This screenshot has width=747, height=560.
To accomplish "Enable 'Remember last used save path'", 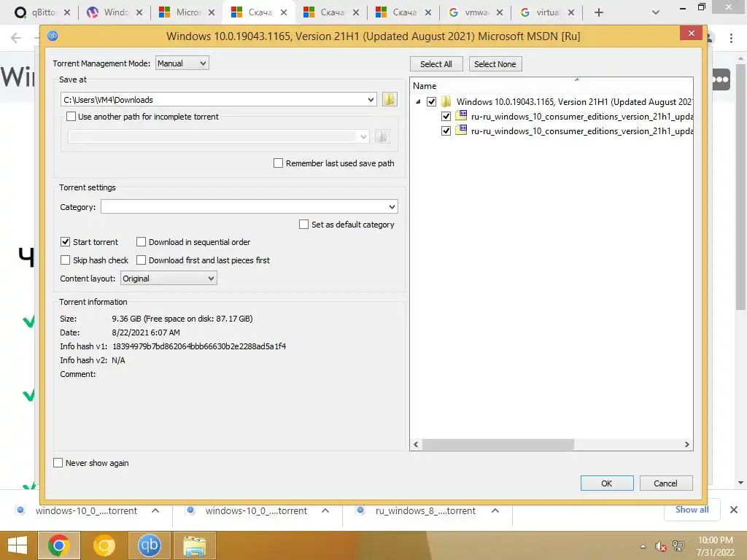I will [278, 163].
